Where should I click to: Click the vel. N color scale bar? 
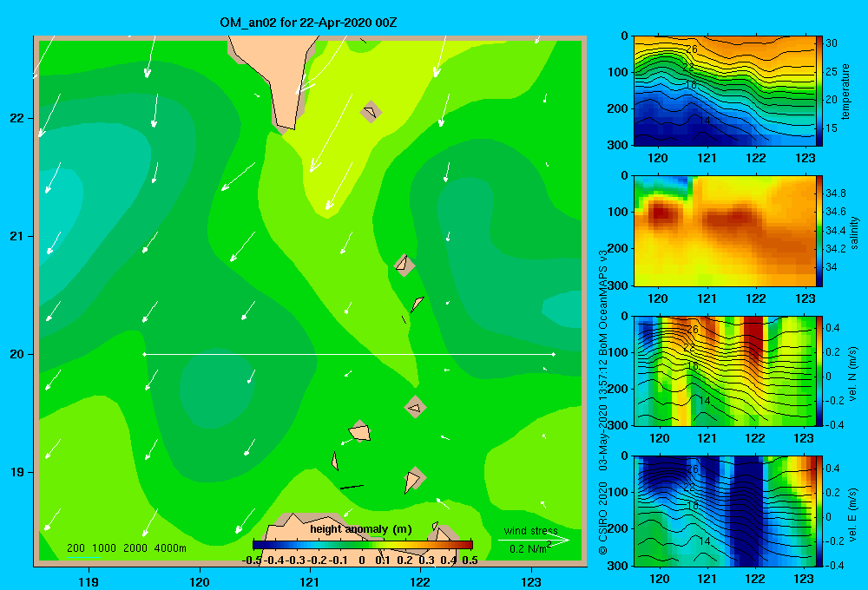pyautogui.click(x=819, y=370)
